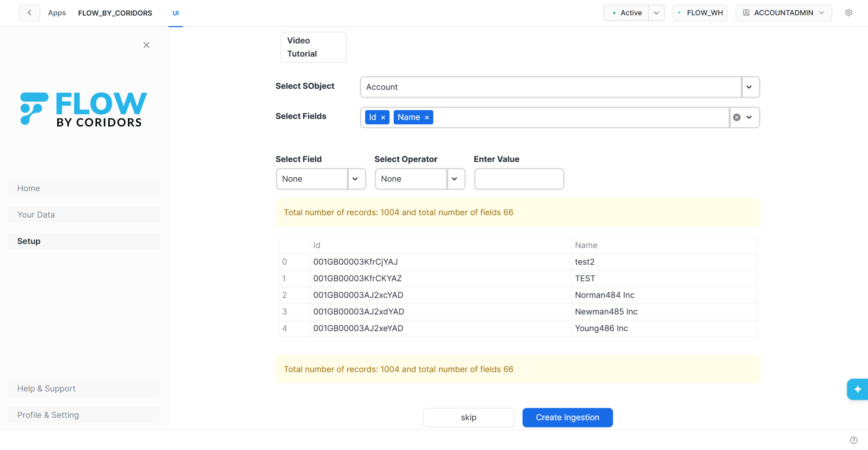Expand the Active status dropdown arrow
This screenshot has height=450, width=868.
tap(656, 13)
